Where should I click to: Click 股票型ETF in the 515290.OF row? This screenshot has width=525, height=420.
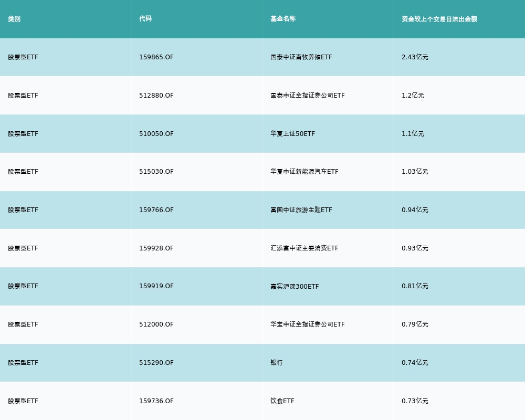pos(23,363)
